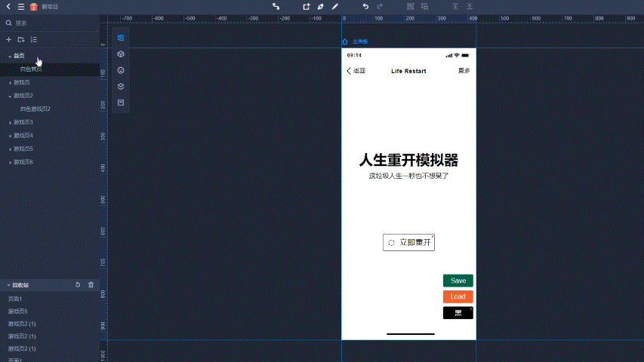Create a new folder in page list
Viewport: 644px width, 362px height.
pos(21,39)
